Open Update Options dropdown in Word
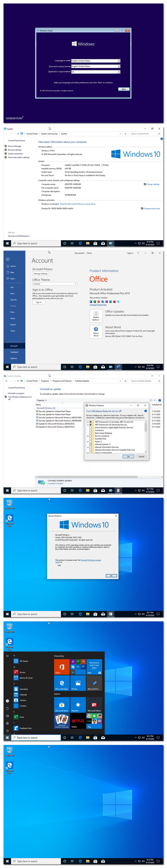Viewport: 167px width, 868px height. click(x=96, y=316)
